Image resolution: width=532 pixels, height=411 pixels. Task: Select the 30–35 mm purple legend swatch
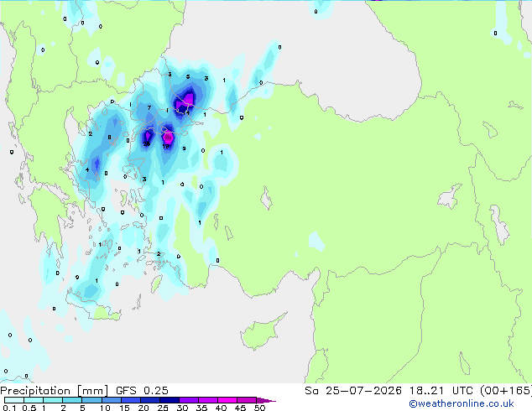pyautogui.click(x=189, y=400)
